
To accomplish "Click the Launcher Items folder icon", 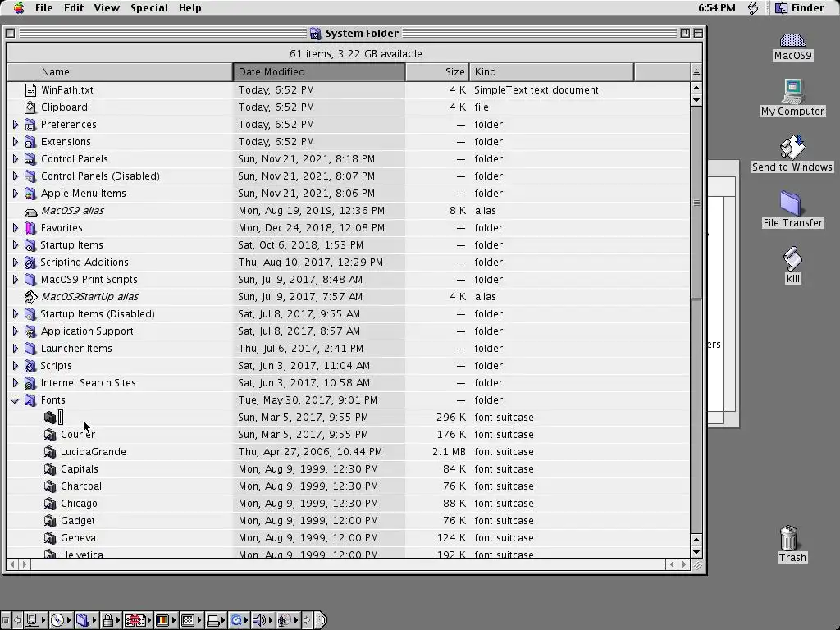I will point(30,348).
